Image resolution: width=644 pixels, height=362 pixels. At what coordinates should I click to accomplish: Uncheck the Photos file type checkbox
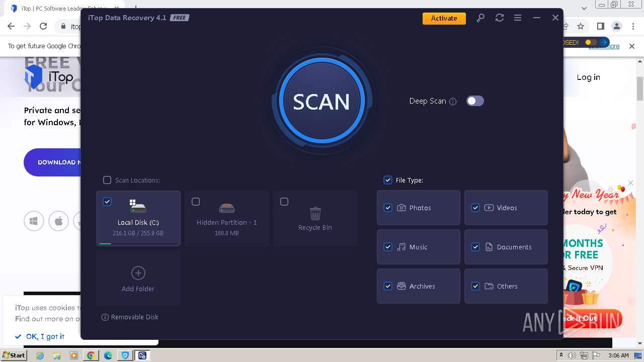(x=388, y=208)
